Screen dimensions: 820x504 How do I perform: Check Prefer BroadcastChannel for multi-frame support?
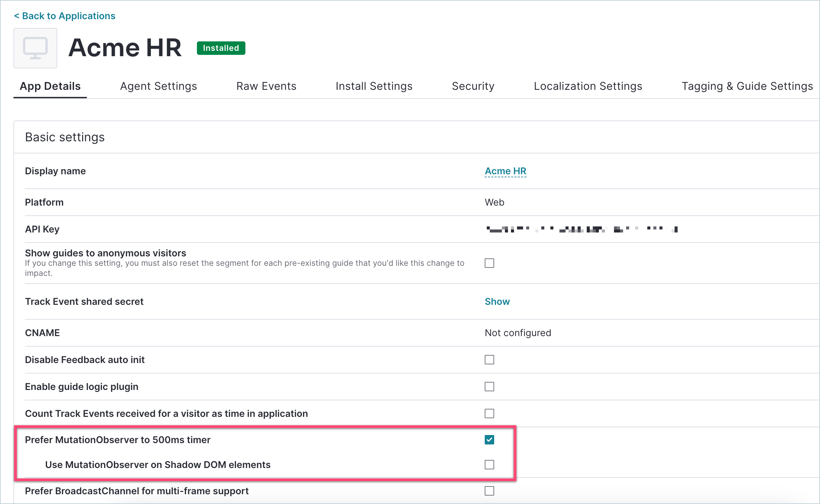[489, 491]
